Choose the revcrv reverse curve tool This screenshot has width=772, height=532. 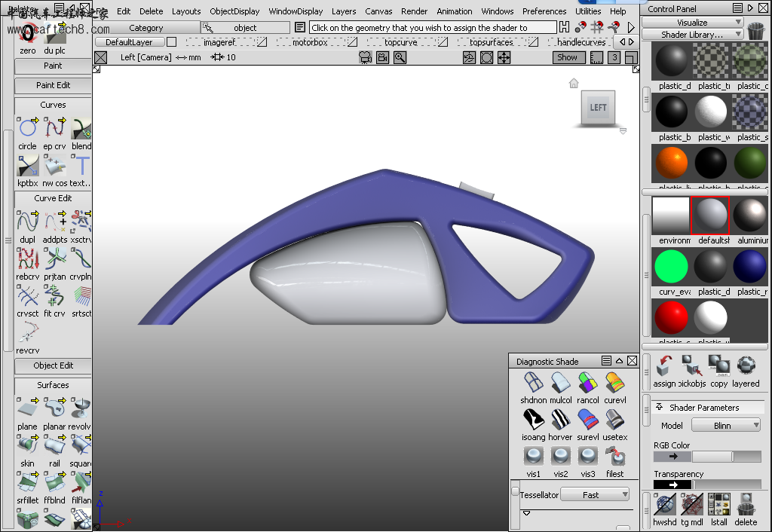point(28,332)
